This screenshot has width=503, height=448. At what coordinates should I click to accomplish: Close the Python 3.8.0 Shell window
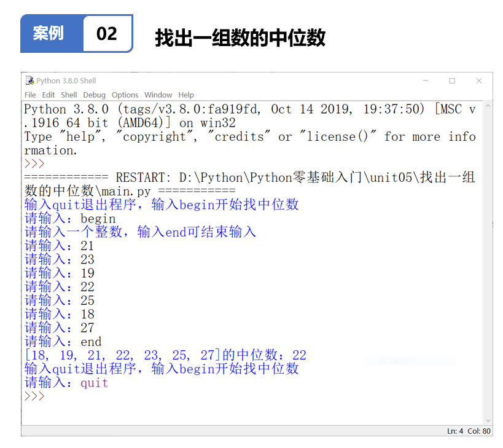tap(479, 81)
